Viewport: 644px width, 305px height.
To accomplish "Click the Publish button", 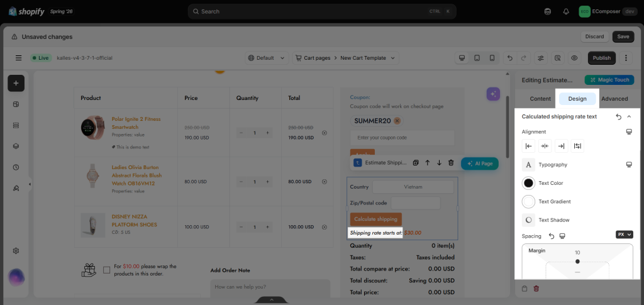I will tap(602, 58).
